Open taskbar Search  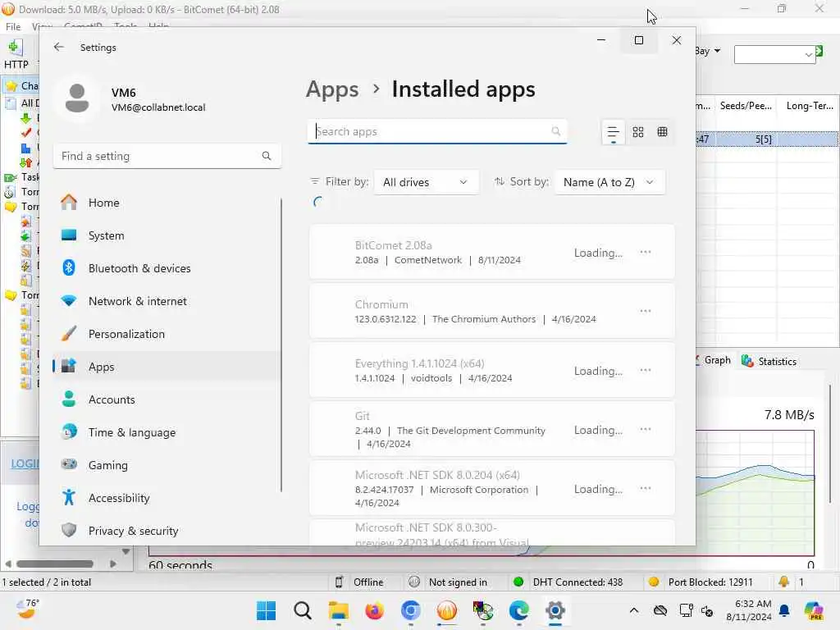pos(302,610)
